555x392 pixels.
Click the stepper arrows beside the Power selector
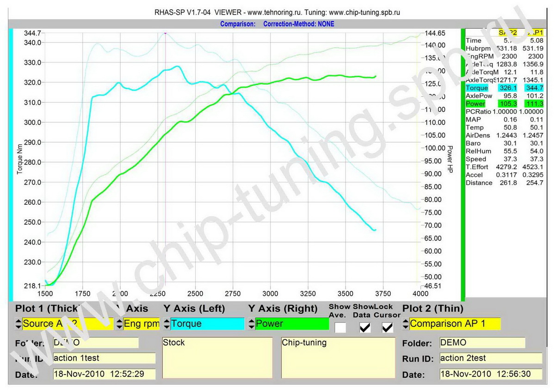click(251, 324)
